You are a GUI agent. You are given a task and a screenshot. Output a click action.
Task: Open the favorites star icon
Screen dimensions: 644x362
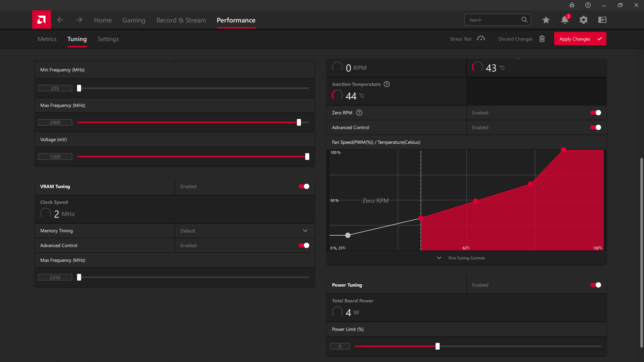click(546, 20)
